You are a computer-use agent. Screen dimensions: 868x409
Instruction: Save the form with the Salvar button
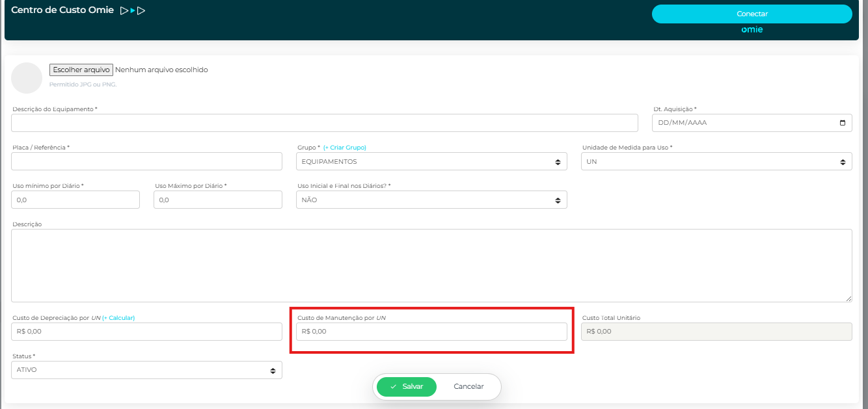point(407,386)
